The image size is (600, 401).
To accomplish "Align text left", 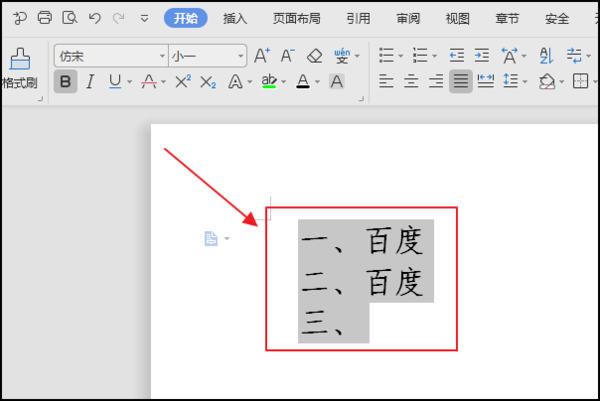I will [386, 82].
